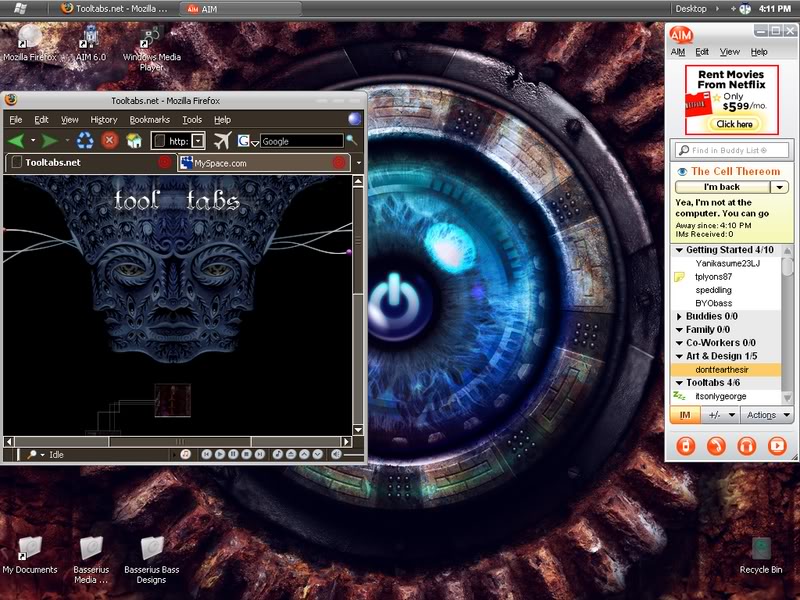Open the Firefox File menu

pos(16,120)
